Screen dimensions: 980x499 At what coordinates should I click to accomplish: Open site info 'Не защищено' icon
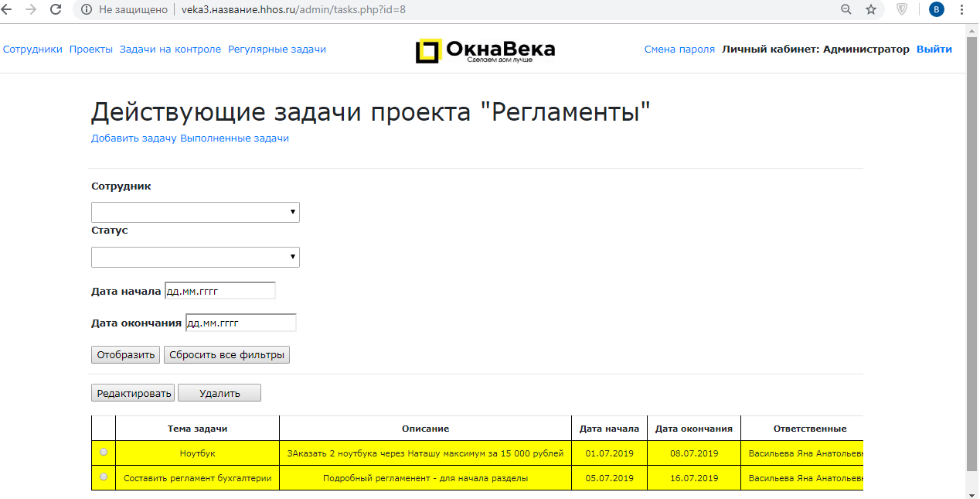click(x=87, y=9)
